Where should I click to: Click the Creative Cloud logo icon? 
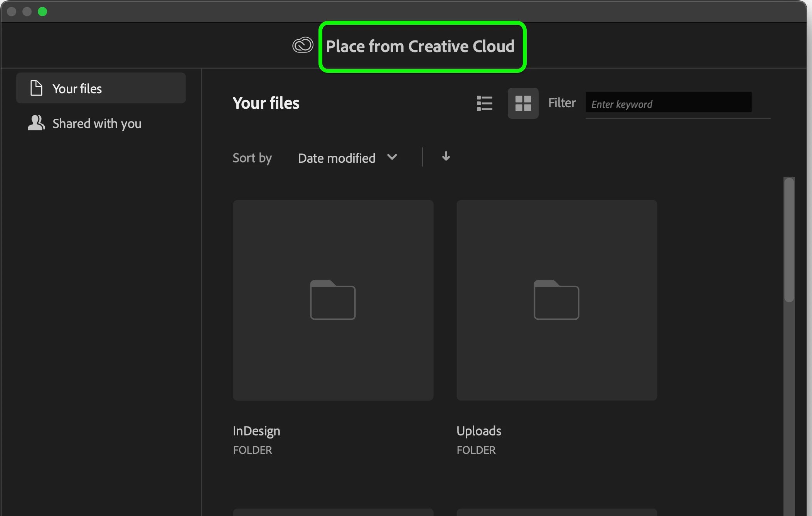[x=303, y=46]
